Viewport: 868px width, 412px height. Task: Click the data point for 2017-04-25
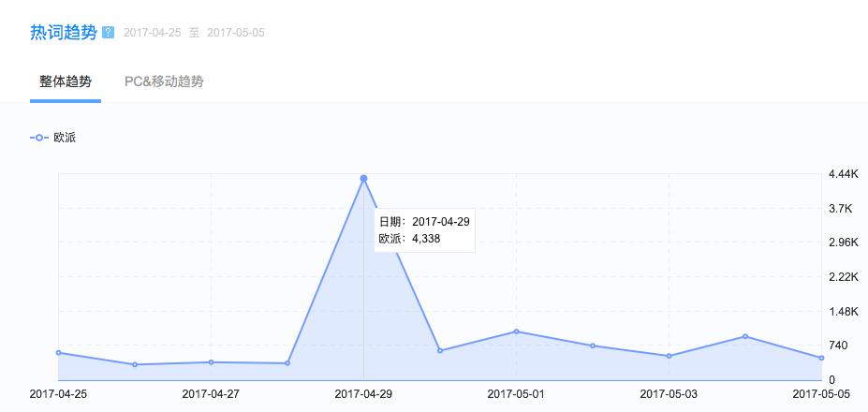click(58, 353)
